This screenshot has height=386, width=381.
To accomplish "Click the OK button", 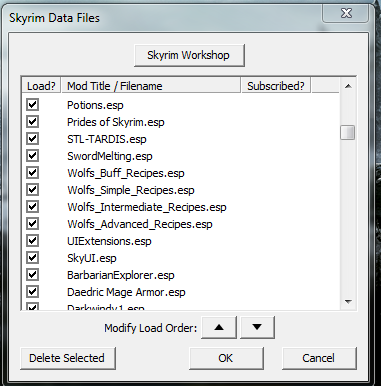I will coord(226,358).
